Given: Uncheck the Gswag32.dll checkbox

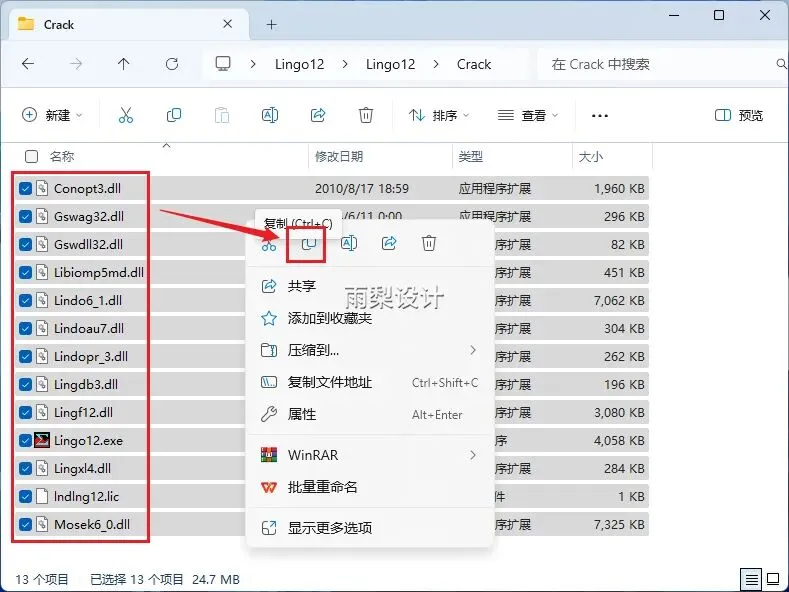Looking at the screenshot, I should pos(26,216).
